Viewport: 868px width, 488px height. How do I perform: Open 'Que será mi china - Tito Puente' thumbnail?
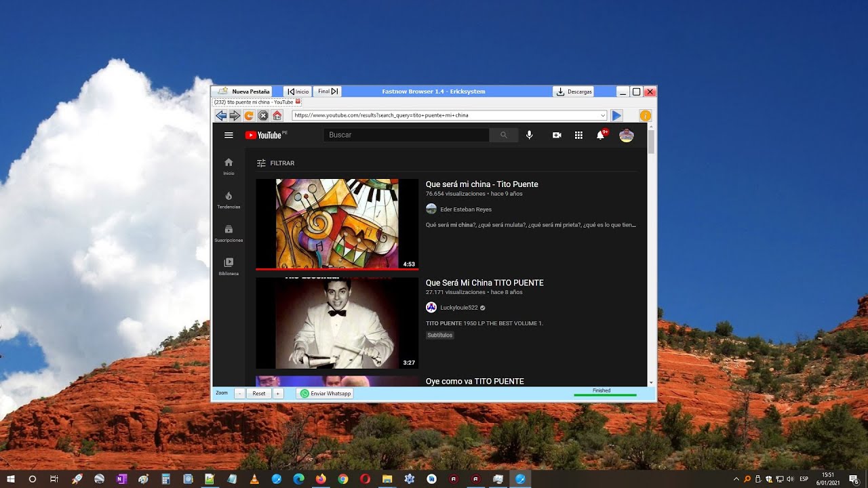point(337,224)
